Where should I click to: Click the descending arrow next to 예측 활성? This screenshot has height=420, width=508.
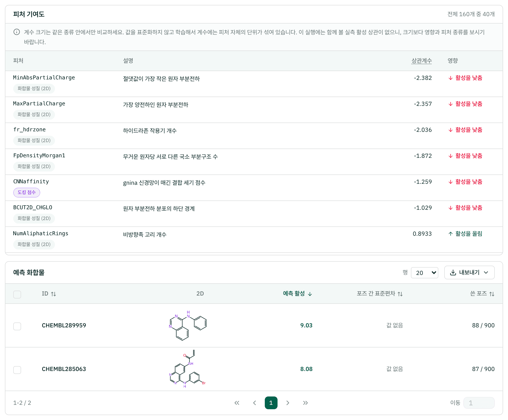[x=310, y=294]
